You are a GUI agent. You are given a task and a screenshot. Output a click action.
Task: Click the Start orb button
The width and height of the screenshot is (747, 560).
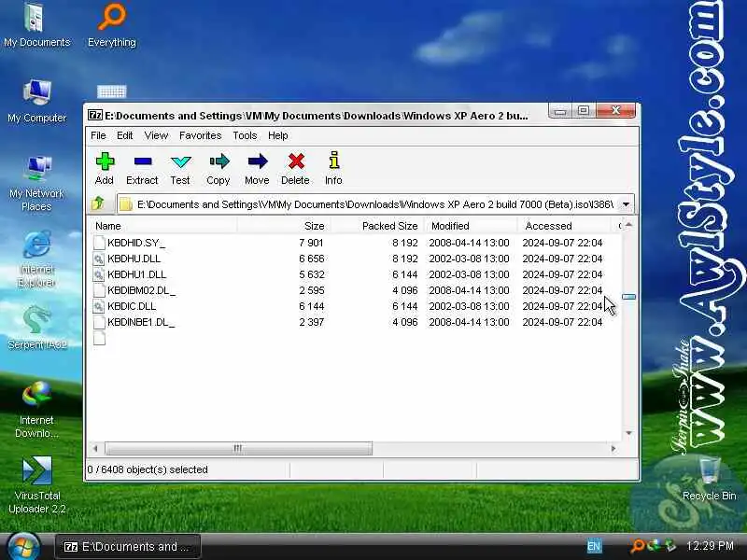coord(22,547)
